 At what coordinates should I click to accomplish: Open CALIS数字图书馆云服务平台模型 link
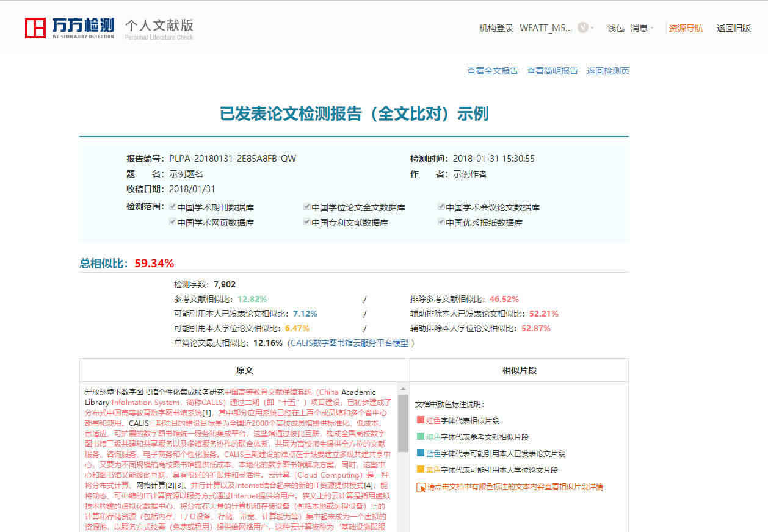[x=350, y=343]
